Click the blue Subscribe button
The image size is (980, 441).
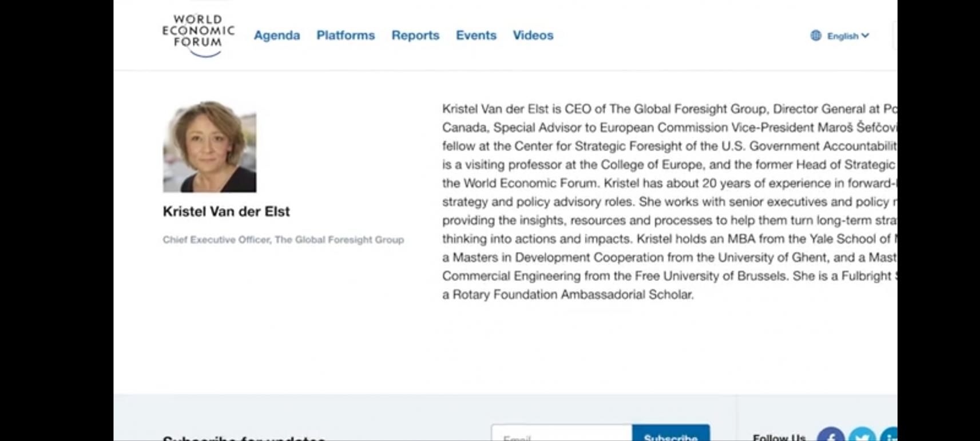[x=671, y=434]
